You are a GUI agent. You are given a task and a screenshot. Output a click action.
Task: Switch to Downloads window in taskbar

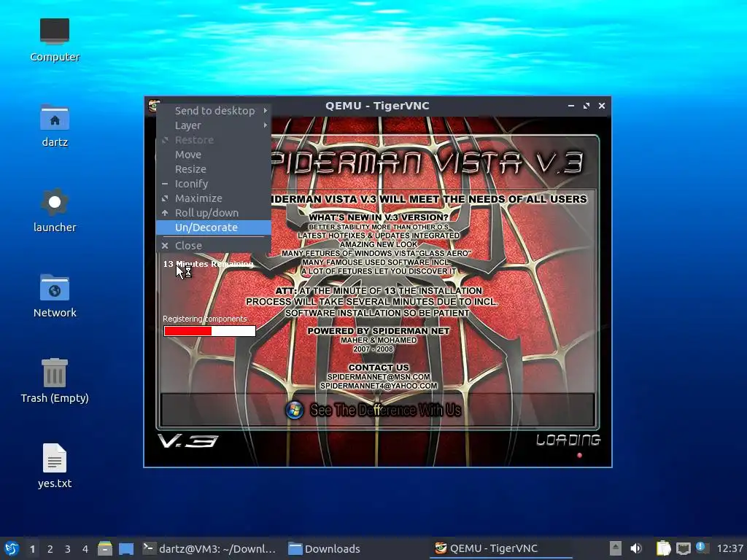click(325, 548)
